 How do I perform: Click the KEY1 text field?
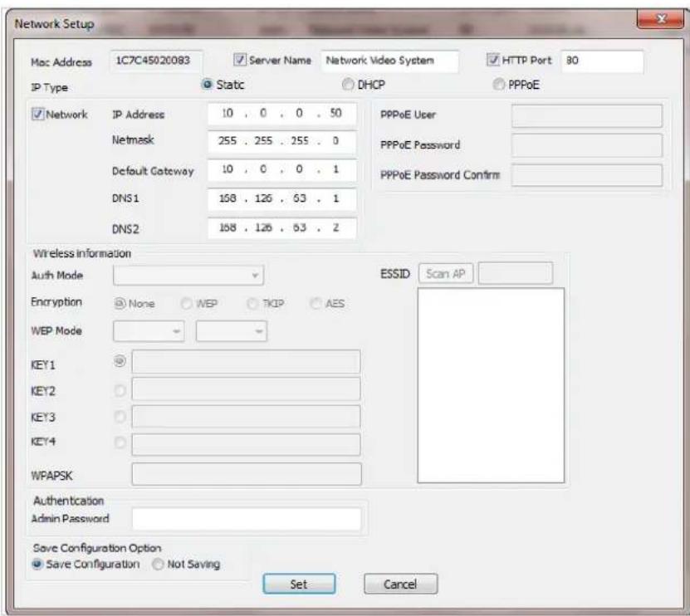246,362
